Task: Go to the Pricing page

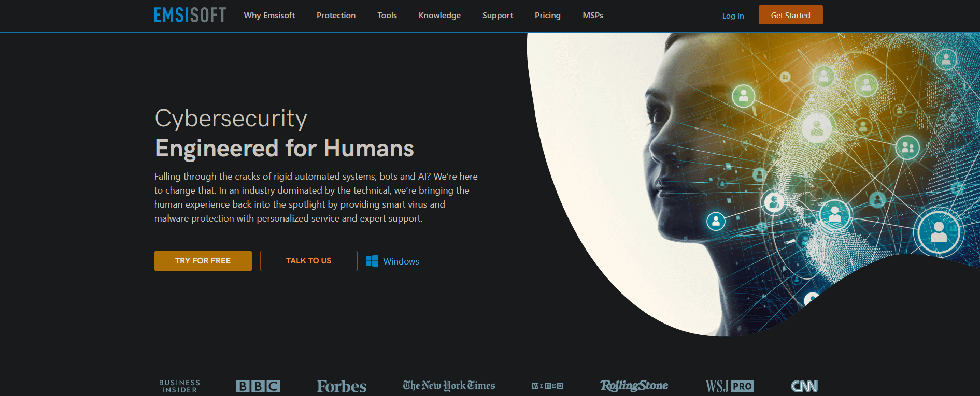Action: tap(548, 16)
